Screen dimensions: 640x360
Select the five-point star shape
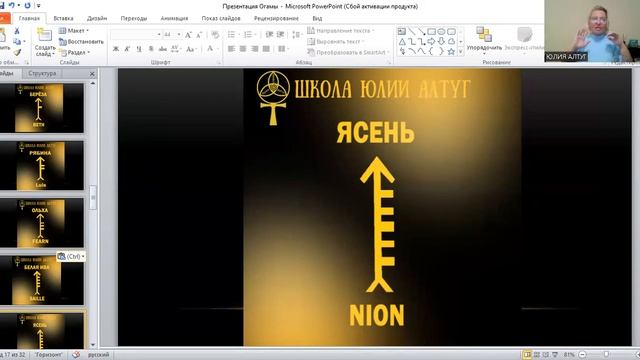tap(451, 51)
